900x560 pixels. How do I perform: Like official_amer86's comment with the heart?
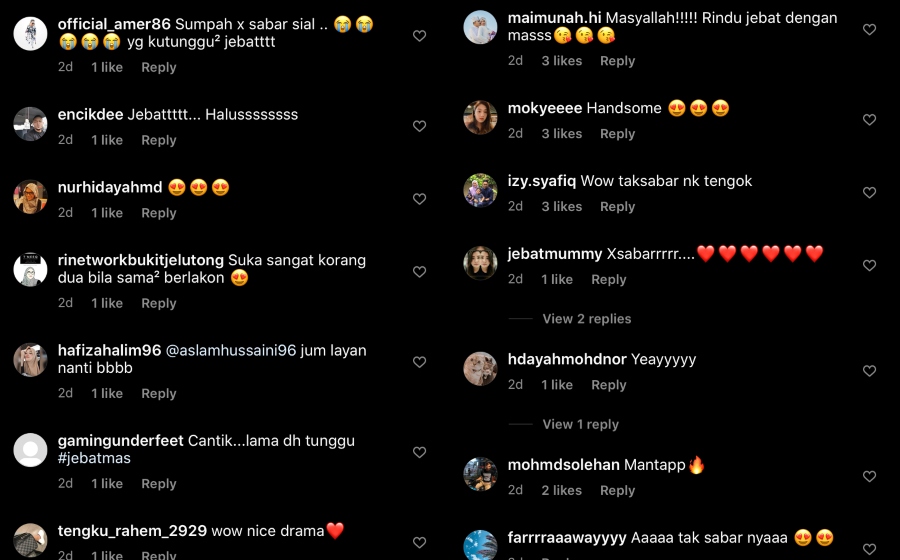pos(420,36)
